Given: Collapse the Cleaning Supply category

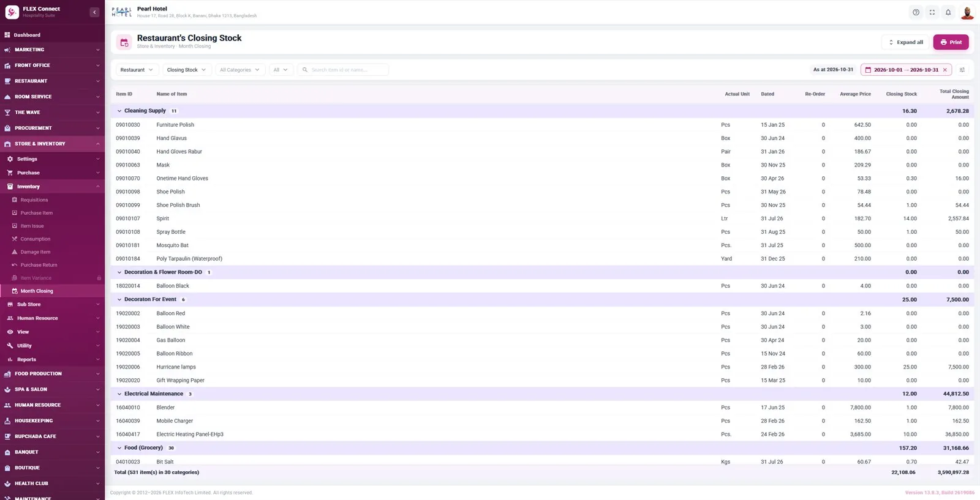Looking at the screenshot, I should (119, 111).
